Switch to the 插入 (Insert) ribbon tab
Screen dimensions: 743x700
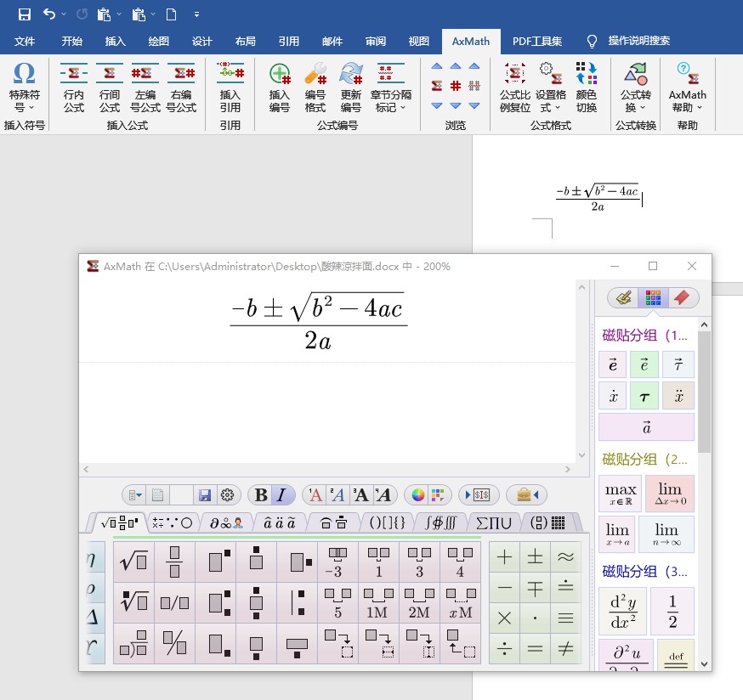[x=115, y=42]
